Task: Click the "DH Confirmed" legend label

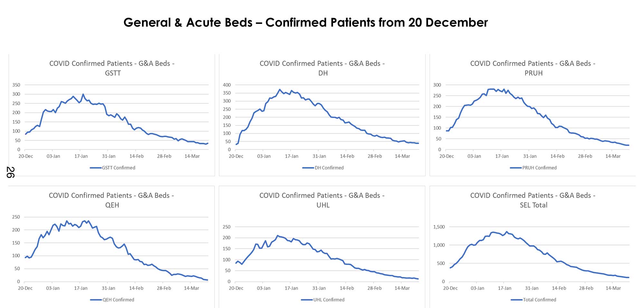Action: coord(329,168)
